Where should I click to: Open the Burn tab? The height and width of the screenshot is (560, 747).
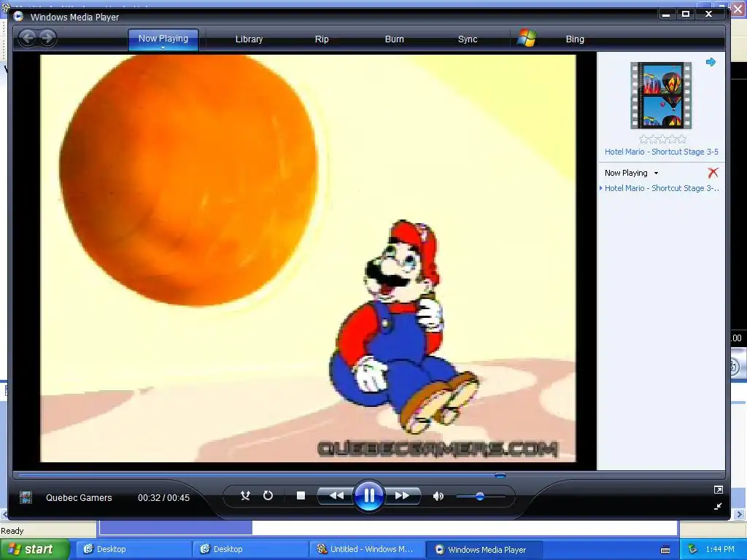(394, 39)
